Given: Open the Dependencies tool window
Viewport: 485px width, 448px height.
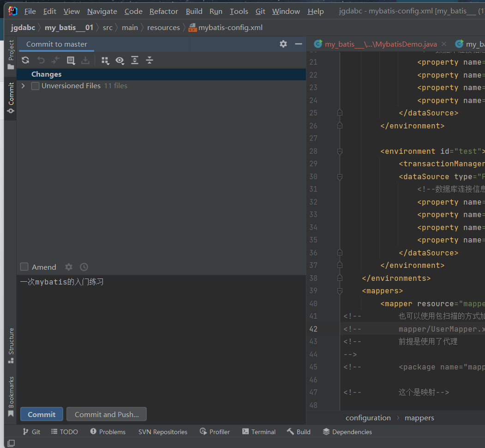Looking at the screenshot, I should click(x=347, y=432).
